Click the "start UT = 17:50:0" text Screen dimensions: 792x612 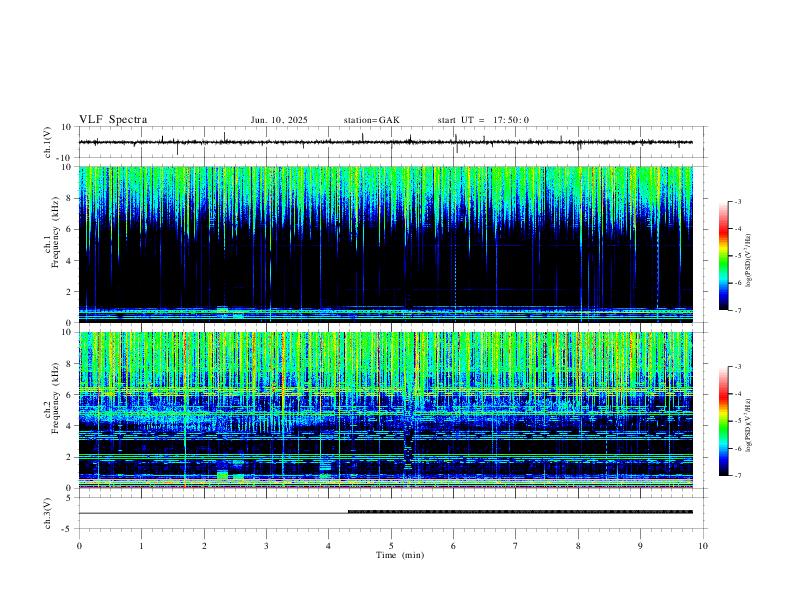tap(483, 120)
